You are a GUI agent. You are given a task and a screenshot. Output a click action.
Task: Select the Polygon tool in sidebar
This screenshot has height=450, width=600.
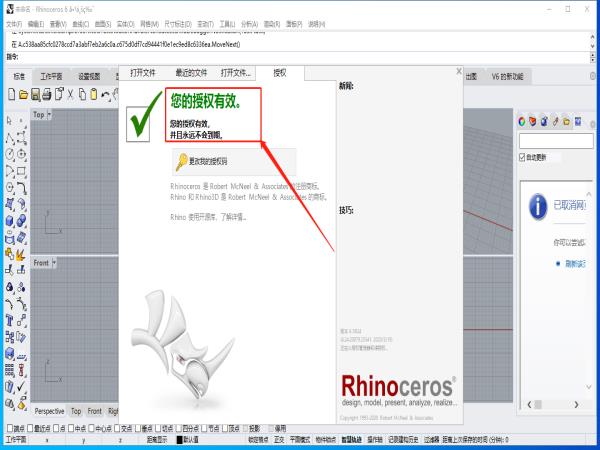pos(10,188)
